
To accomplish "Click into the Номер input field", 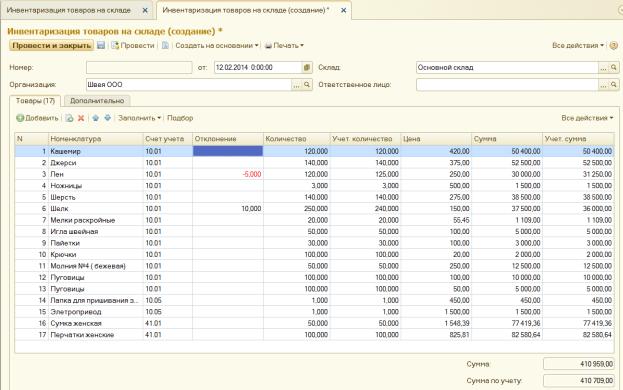I will click(139, 68).
